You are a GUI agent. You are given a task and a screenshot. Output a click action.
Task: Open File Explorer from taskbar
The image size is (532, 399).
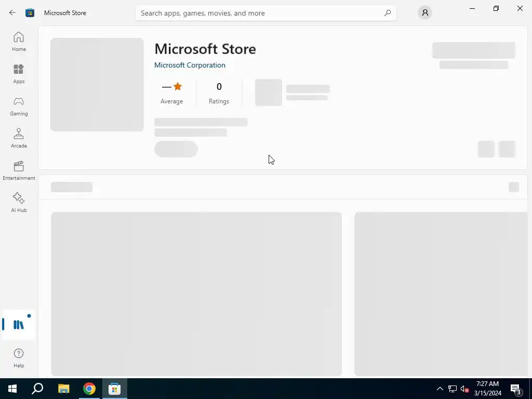[x=63, y=389]
